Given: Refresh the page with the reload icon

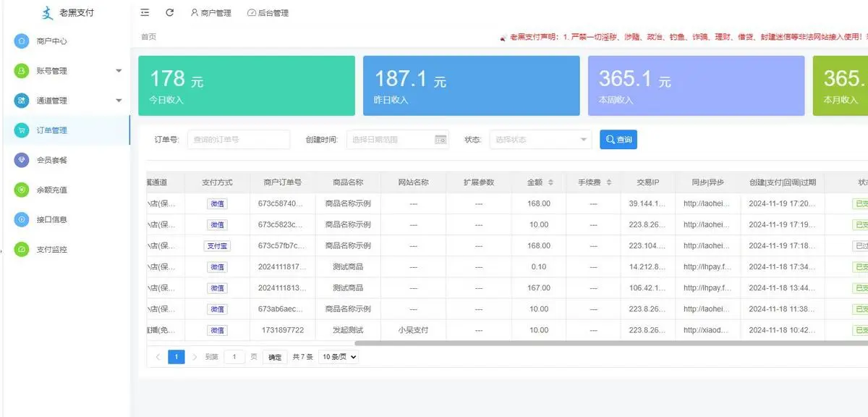Looking at the screenshot, I should [169, 12].
